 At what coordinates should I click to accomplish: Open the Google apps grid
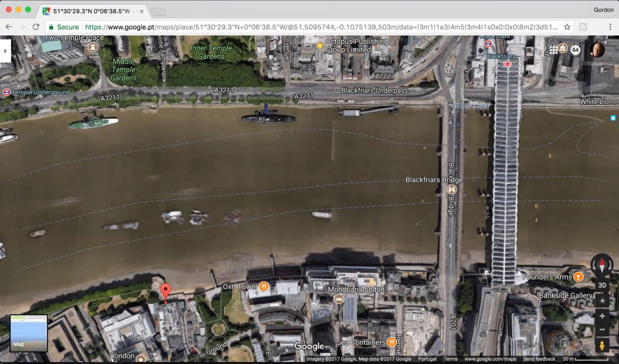tap(553, 50)
